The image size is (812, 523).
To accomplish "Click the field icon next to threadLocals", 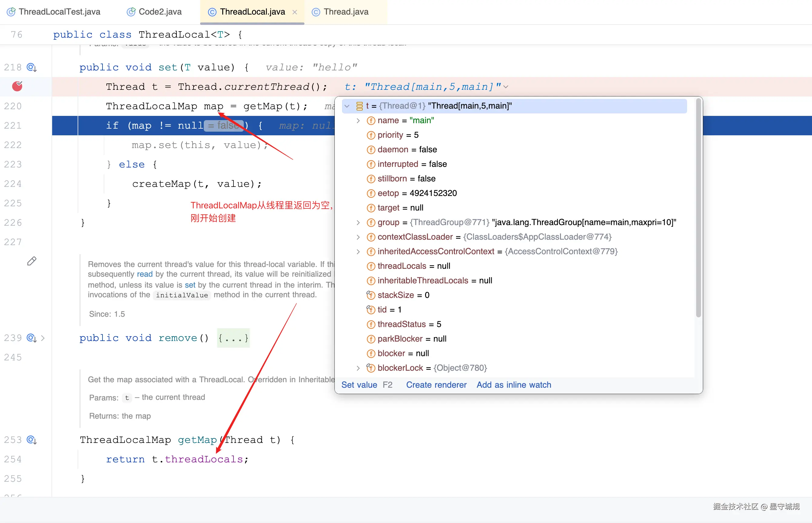I will point(371,266).
